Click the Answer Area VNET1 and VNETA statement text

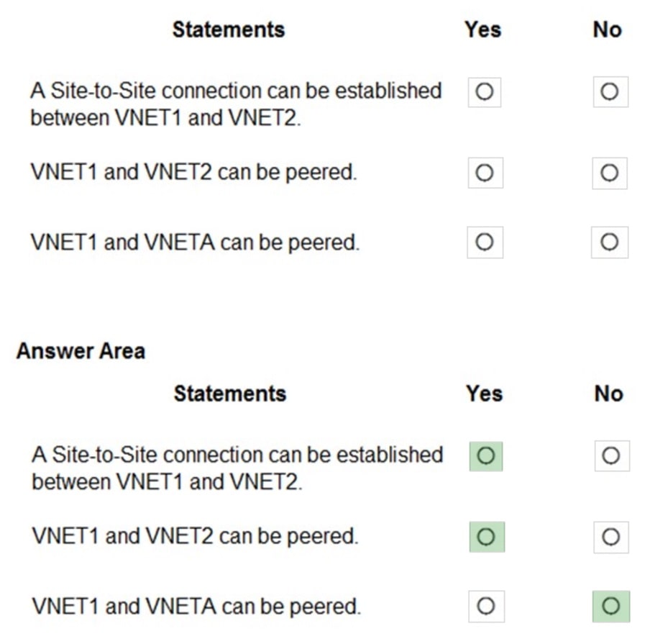tap(196, 607)
